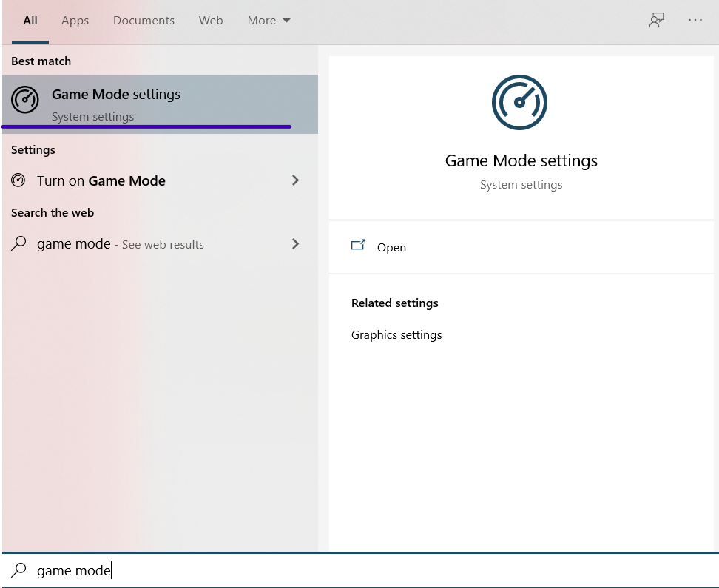Image resolution: width=719 pixels, height=588 pixels.
Task: Switch to the All tab
Action: (30, 21)
